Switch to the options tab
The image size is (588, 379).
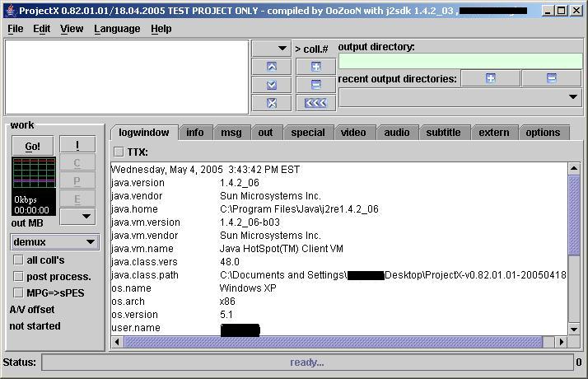pos(543,133)
